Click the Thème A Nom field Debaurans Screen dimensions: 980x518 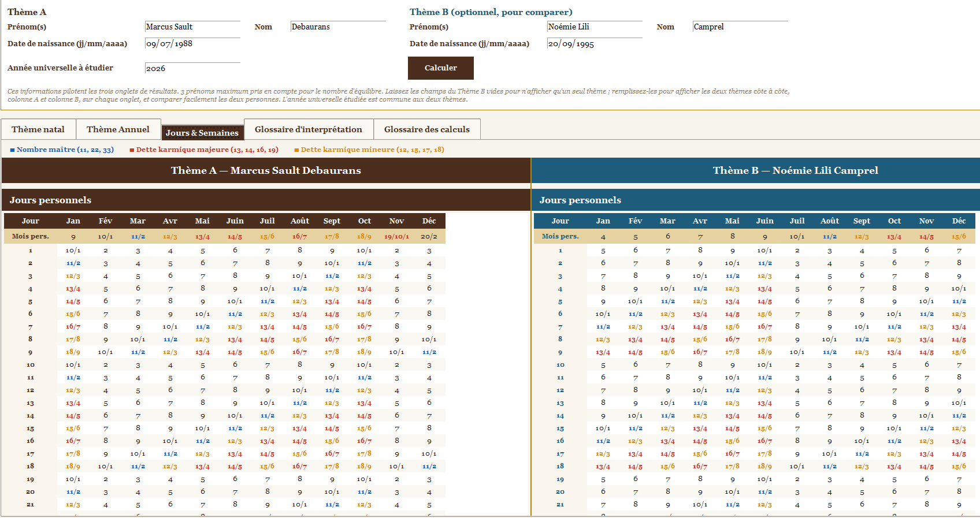338,27
